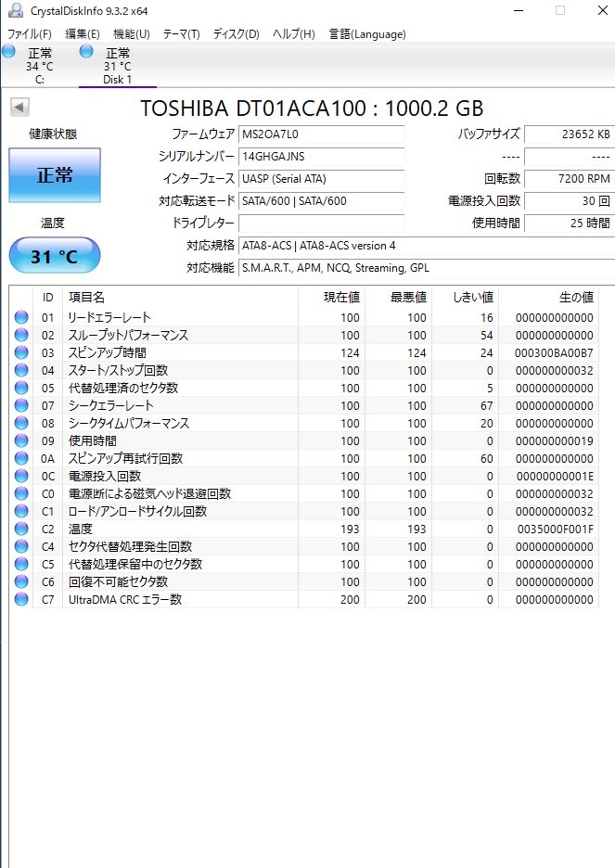The image size is (615, 868).
Task: Click status orb for ID 0C 電源投入回数
Action: click(x=21, y=476)
